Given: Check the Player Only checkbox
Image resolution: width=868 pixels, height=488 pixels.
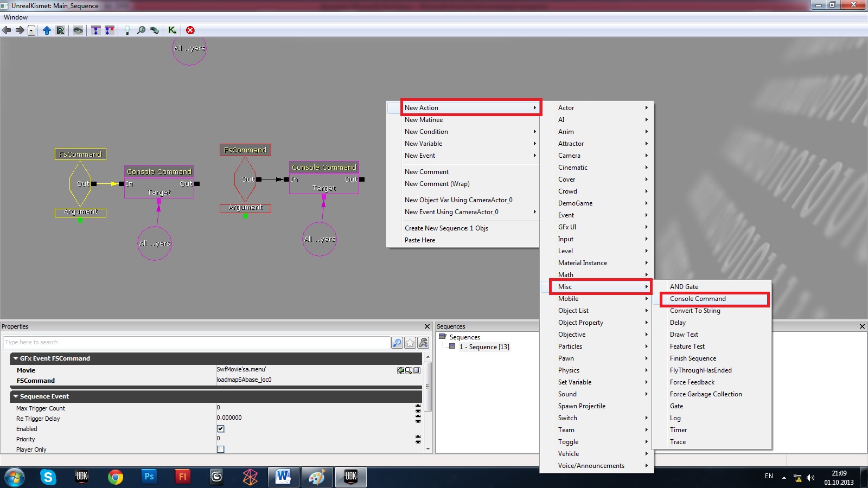Looking at the screenshot, I should [221, 450].
